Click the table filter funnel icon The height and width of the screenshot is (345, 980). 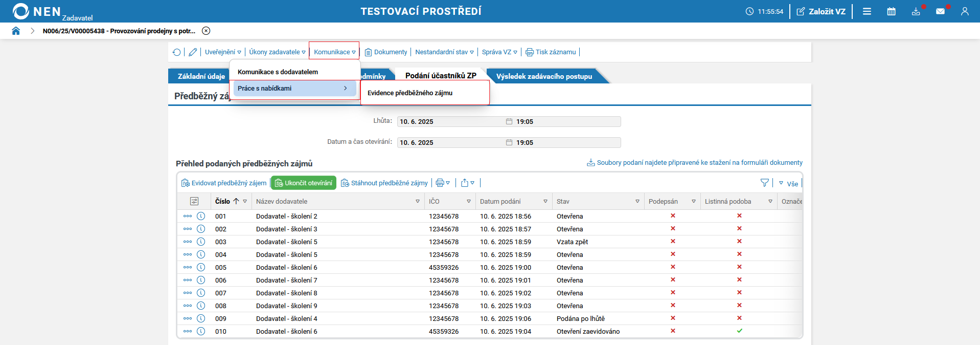pos(765,183)
